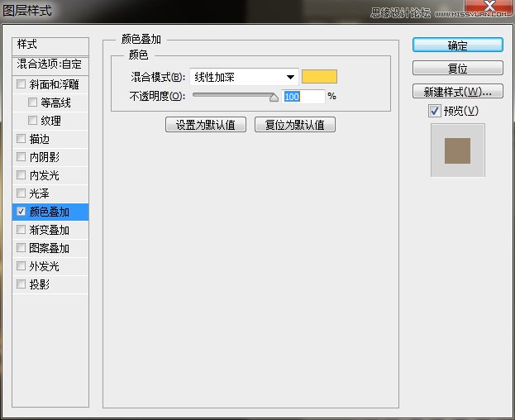Image resolution: width=515 pixels, height=420 pixels.
Task: Select the 纹理 sub-item label
Action: 50,121
